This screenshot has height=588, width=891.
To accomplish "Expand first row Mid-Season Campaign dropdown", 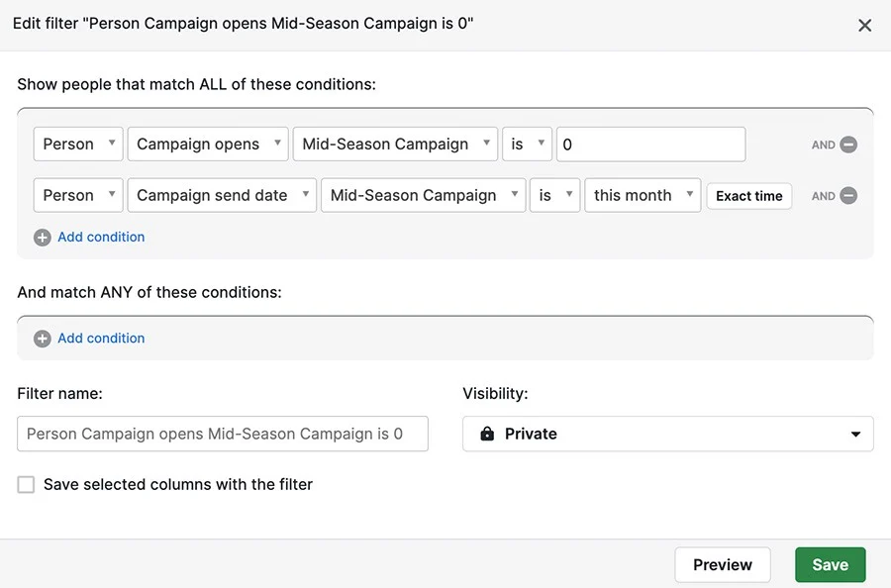I will coord(395,145).
